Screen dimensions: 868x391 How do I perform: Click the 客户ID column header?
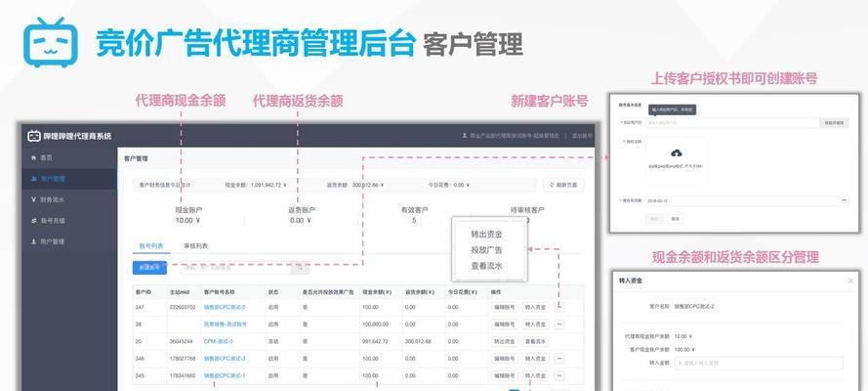point(143,292)
